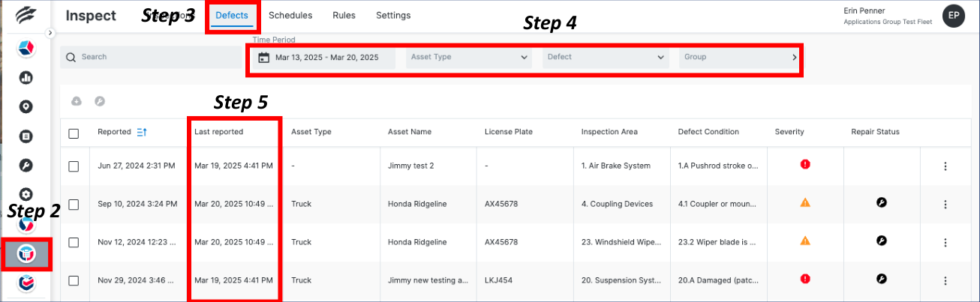Open the bottom-most app icon in sidebar
This screenshot has width=980, height=302.
26,284
